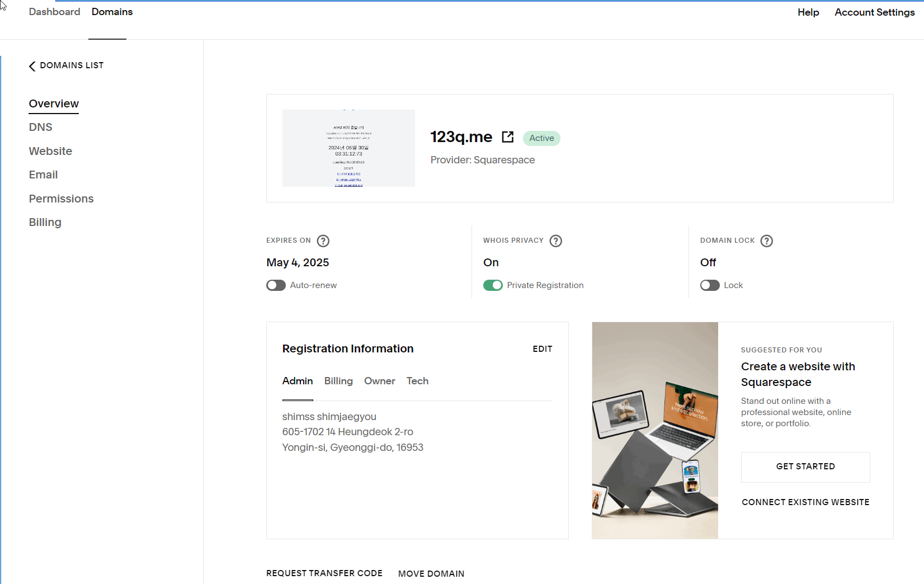Click the address line 605-1702 14 Heungdeok 2-ro
924x584 pixels.
(x=348, y=432)
